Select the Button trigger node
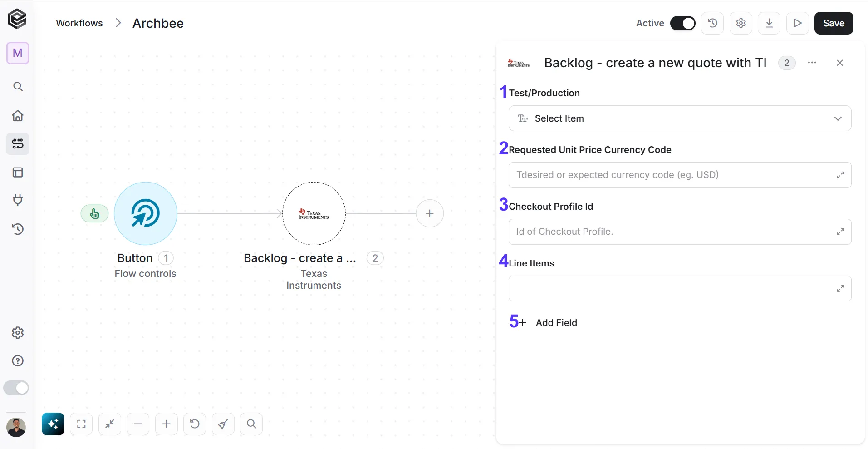 pyautogui.click(x=145, y=213)
